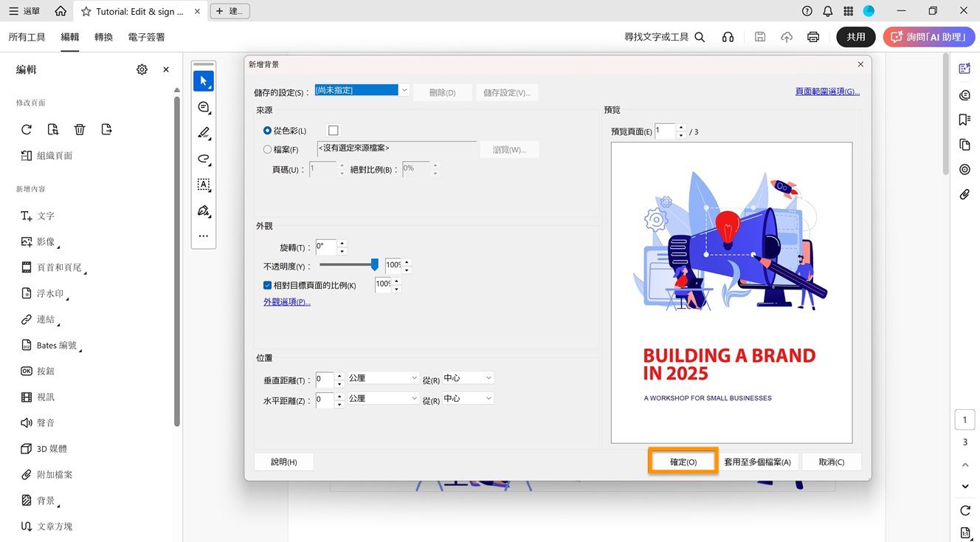Image resolution: width=980 pixels, height=542 pixels.
Task: Launch the 詢問AI助理 assistant
Action: [928, 36]
